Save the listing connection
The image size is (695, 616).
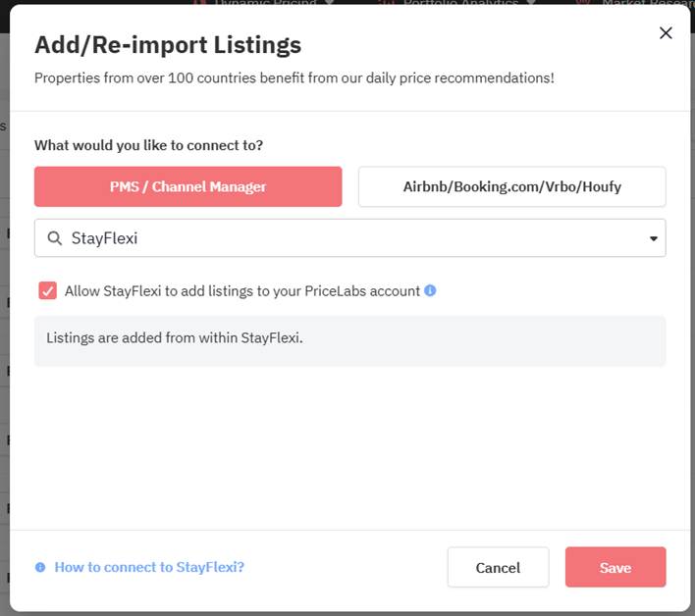click(x=615, y=567)
